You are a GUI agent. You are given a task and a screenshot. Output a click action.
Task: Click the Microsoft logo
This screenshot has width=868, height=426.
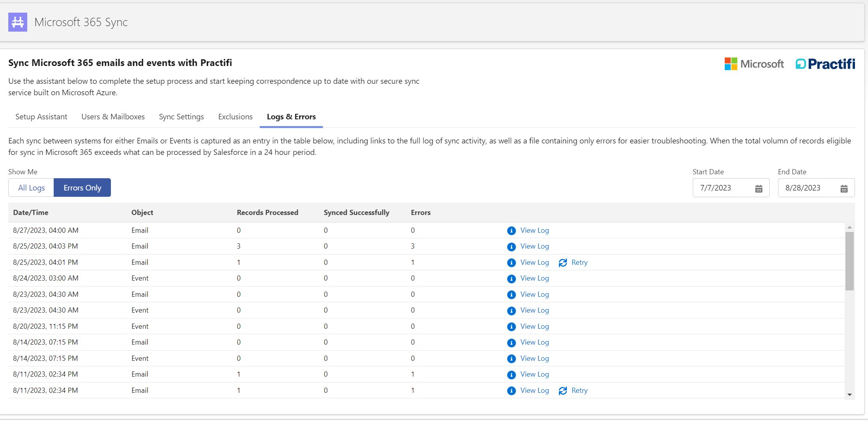tap(754, 64)
